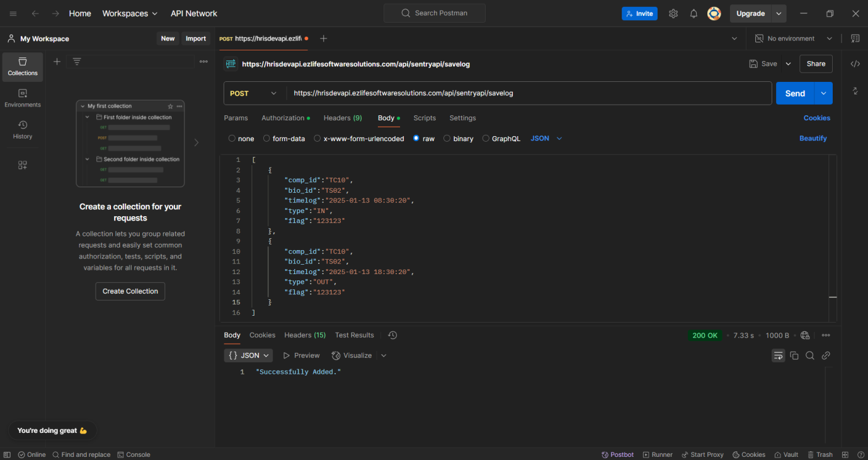This screenshot has height=460, width=868.
Task: Open the JSON body format dropdown
Action: 546,139
